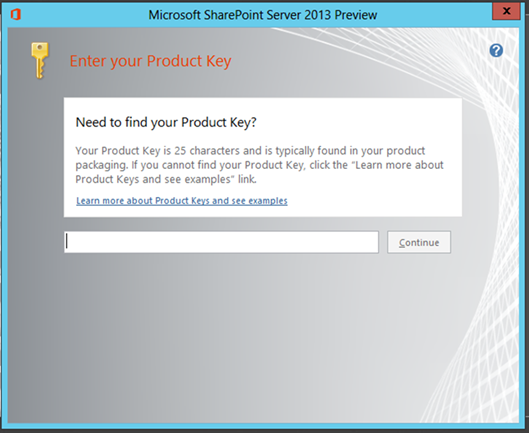529x433 pixels.
Task: Click the white product key information panel
Action: coord(263,157)
